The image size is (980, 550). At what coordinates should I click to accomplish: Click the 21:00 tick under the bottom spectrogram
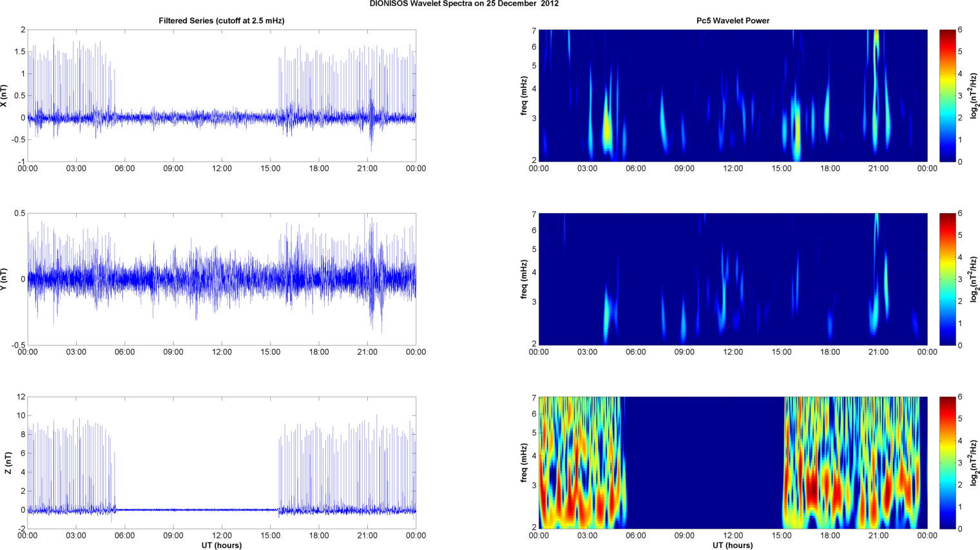tap(878, 535)
